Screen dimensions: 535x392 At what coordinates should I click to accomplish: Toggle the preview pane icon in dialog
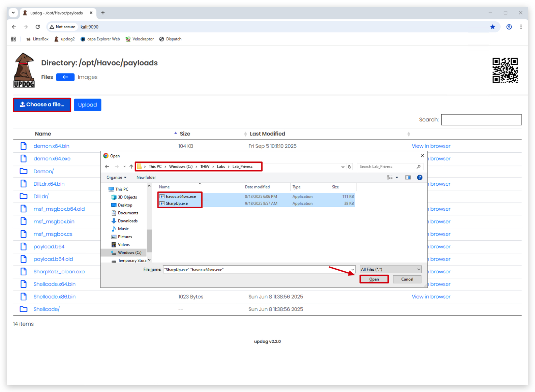[408, 178]
